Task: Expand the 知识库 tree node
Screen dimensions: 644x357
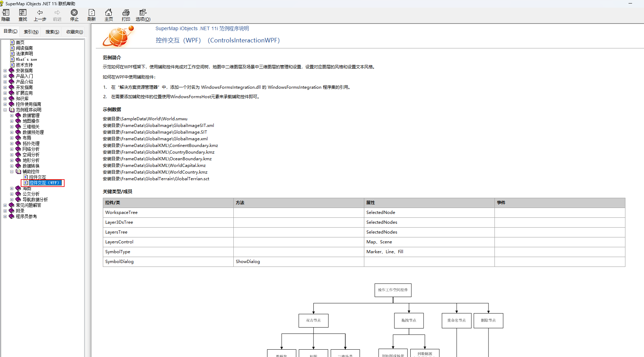Action: tap(5, 99)
